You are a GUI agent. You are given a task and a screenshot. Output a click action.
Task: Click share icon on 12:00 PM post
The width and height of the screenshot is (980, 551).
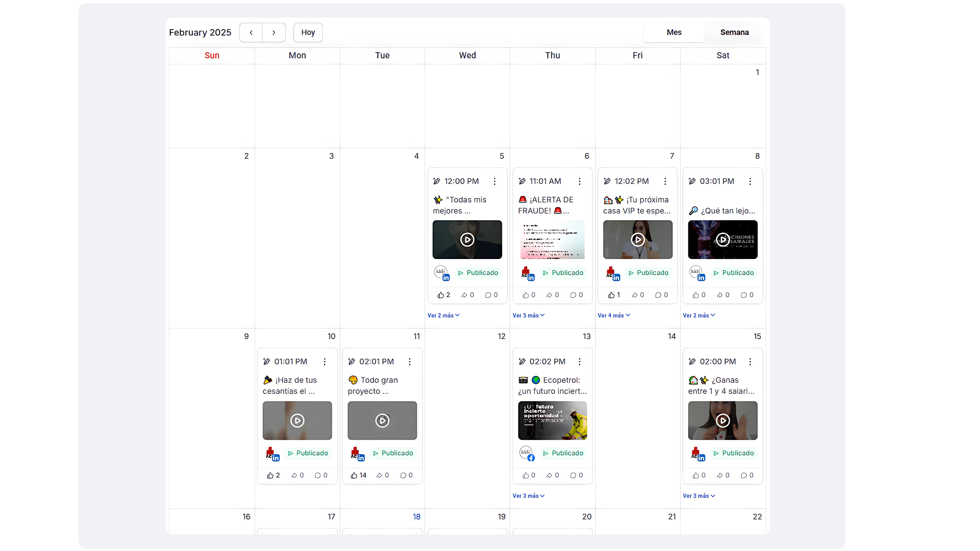(x=464, y=295)
